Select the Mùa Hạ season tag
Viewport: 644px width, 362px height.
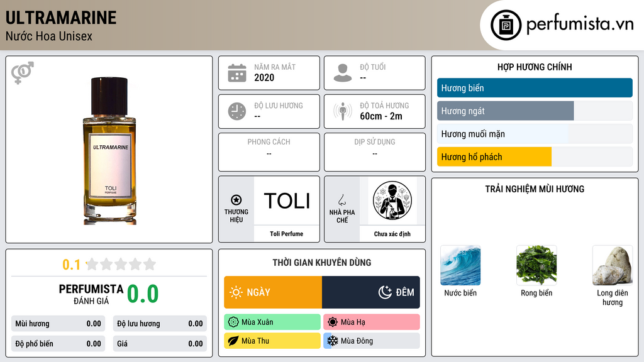(372, 322)
